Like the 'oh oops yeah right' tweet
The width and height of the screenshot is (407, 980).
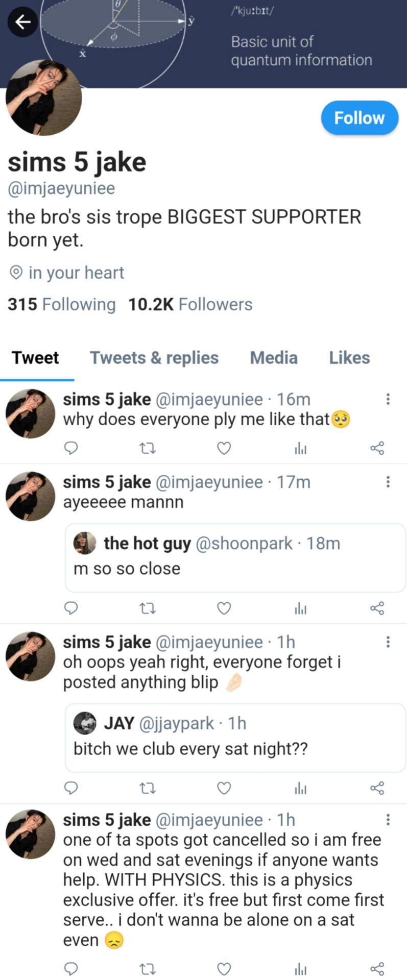coord(224,788)
